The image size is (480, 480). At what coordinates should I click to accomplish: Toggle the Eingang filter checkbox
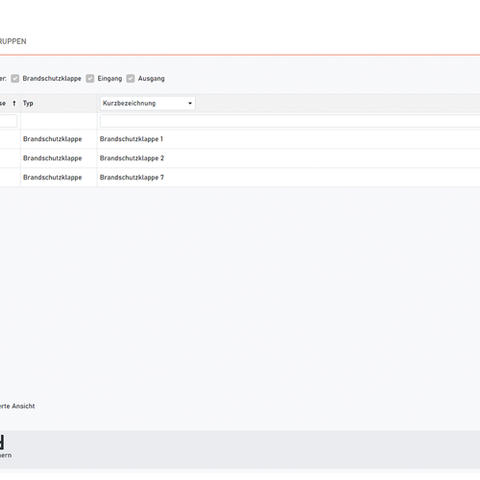(x=90, y=79)
